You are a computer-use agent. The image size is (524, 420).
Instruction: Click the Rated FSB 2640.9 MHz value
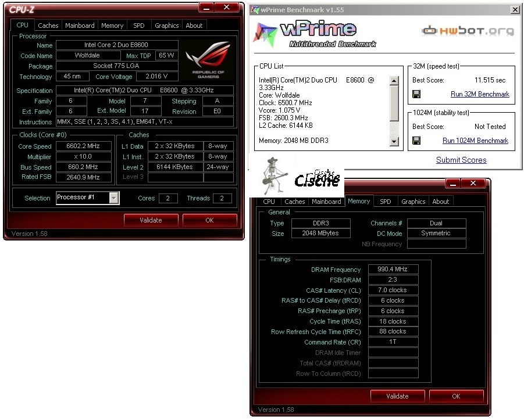pyautogui.click(x=83, y=177)
